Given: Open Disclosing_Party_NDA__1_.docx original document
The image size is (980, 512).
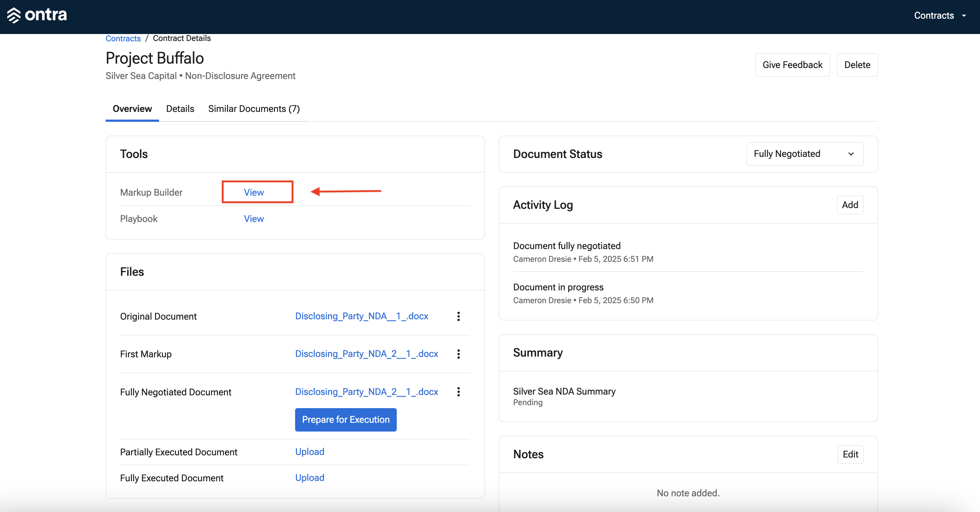Looking at the screenshot, I should coord(361,316).
